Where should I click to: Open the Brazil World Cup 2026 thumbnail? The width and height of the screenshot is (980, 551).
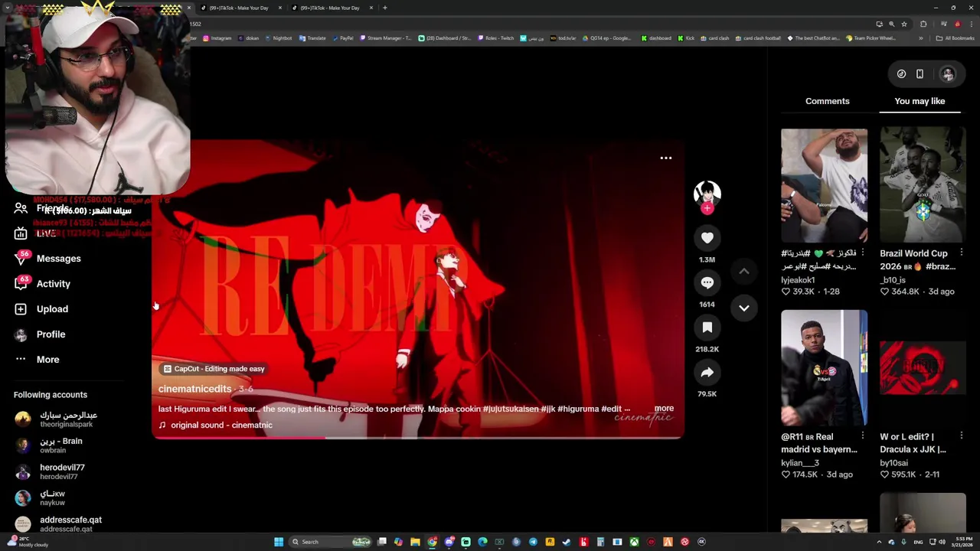tap(923, 185)
